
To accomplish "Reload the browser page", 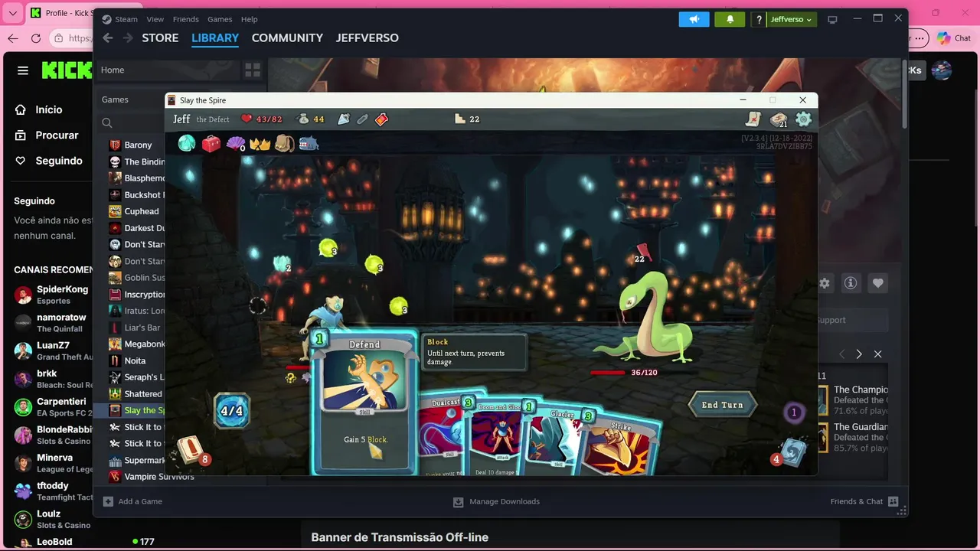I will (x=36, y=38).
